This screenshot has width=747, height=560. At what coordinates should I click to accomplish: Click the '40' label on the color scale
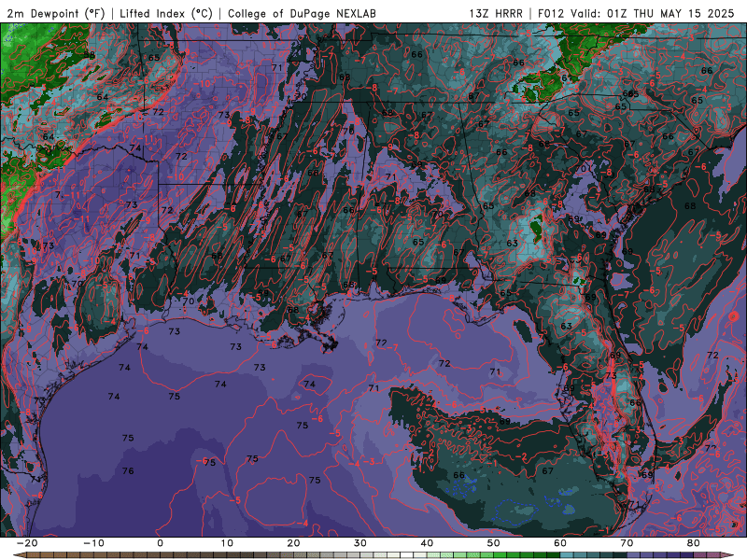click(x=427, y=543)
